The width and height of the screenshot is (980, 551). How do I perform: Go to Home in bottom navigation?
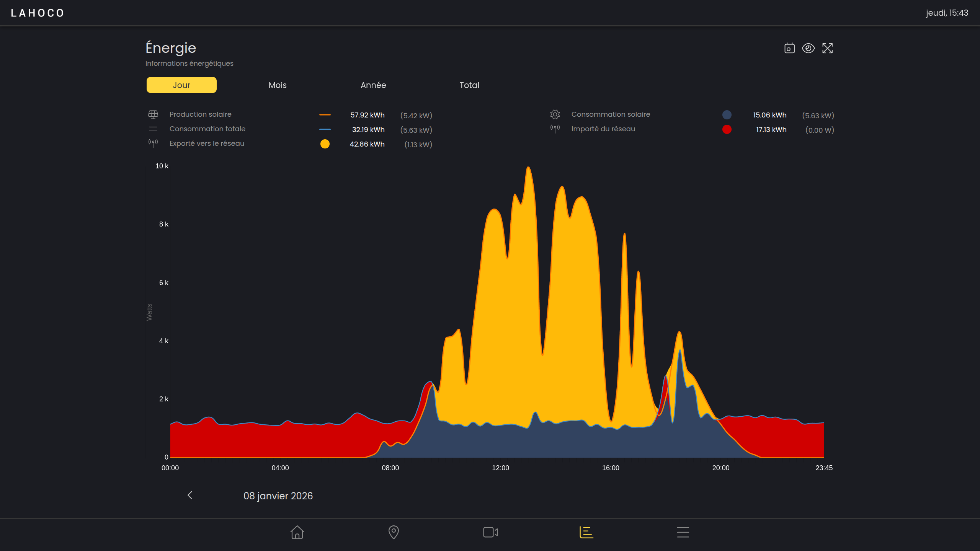pos(297,532)
